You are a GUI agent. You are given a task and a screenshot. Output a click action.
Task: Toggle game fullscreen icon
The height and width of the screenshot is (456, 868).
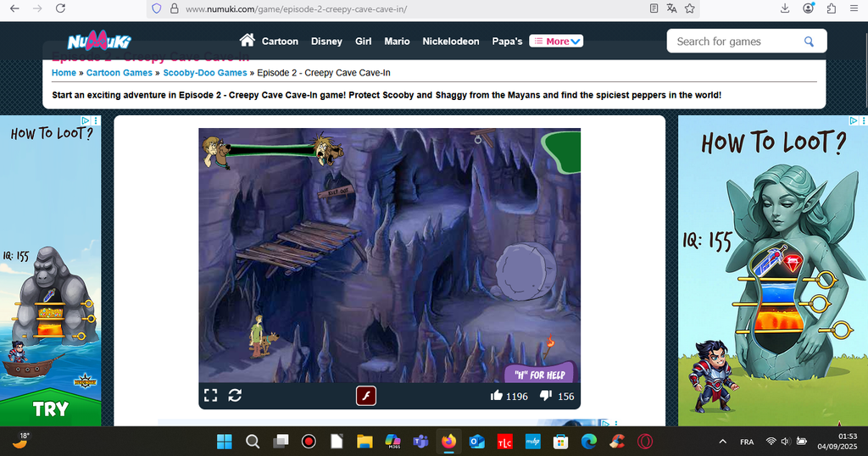click(x=210, y=395)
